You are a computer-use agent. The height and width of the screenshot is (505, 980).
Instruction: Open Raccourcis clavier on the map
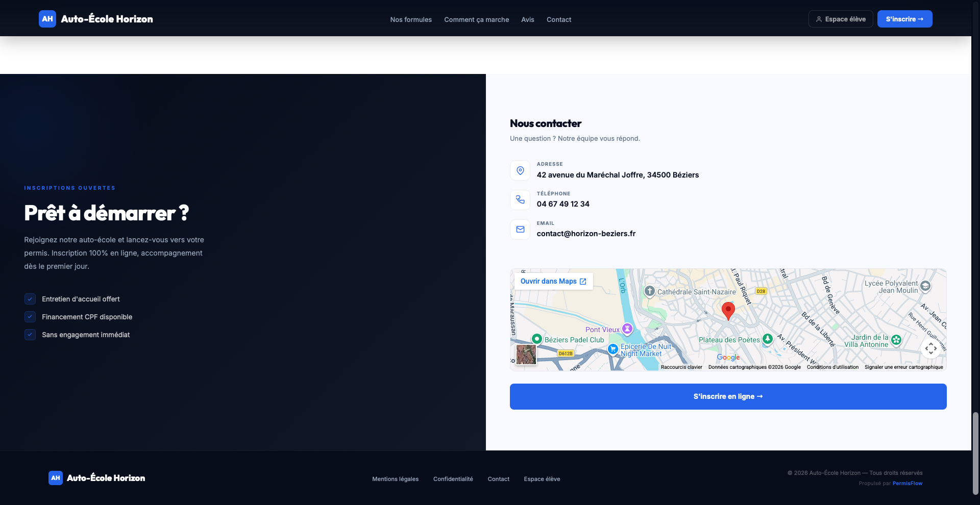[x=681, y=367]
